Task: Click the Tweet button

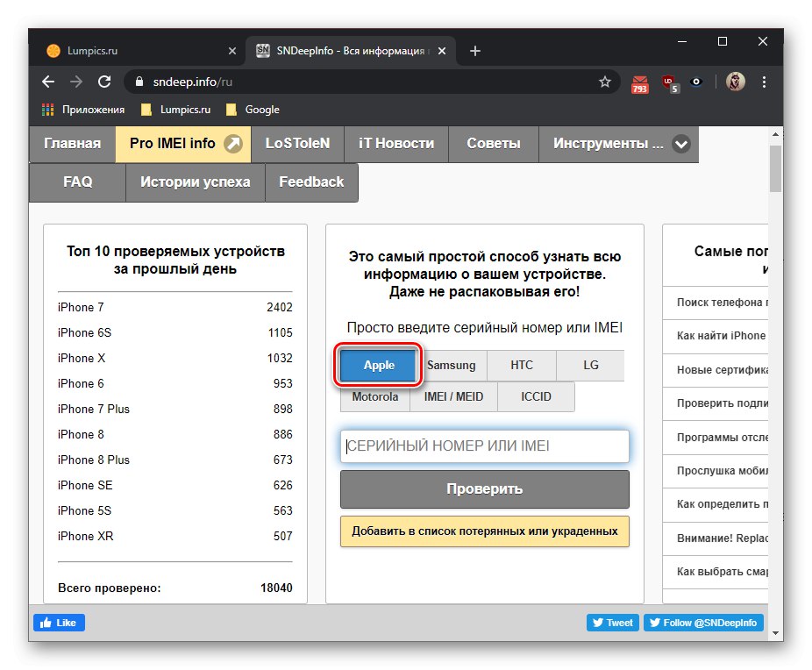Action: 613,623
